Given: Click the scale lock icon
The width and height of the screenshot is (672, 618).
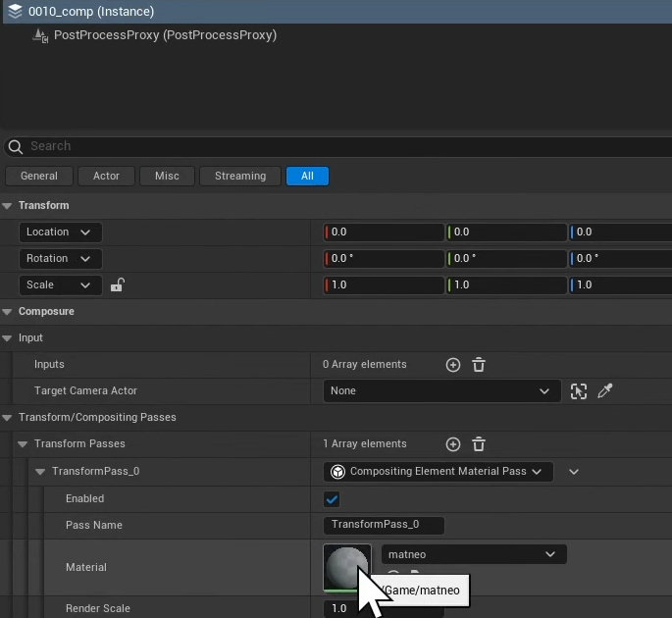Looking at the screenshot, I should (117, 285).
